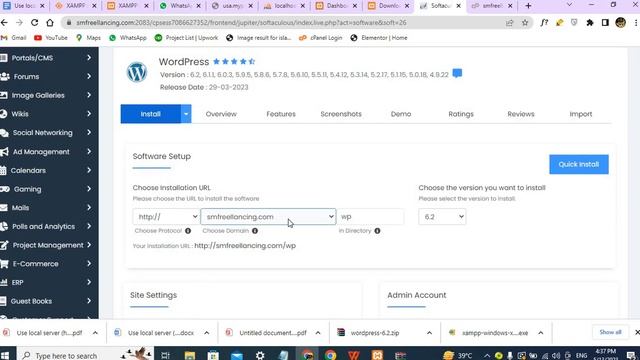Click Show all downloads

click(610, 332)
